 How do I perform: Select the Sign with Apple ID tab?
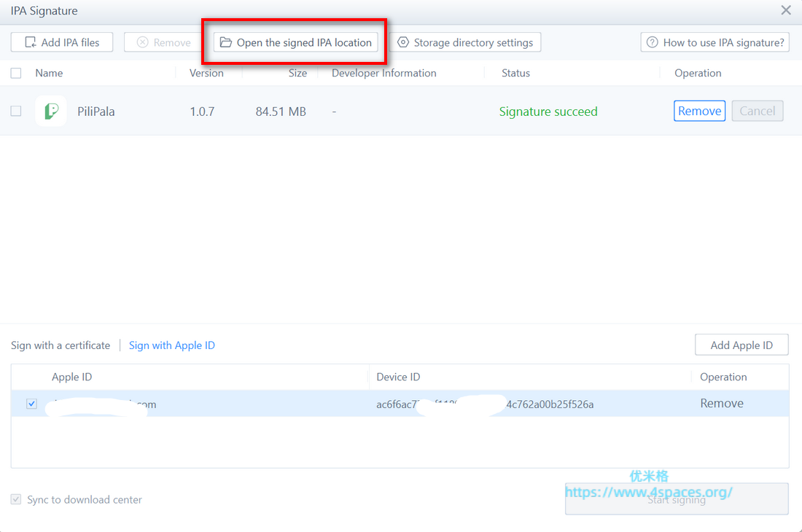(x=172, y=345)
